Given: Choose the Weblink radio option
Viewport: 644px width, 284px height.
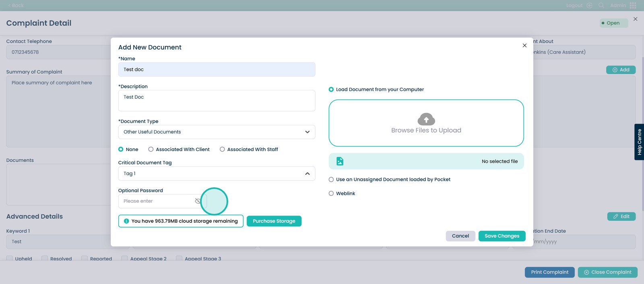Looking at the screenshot, I should [331, 193].
